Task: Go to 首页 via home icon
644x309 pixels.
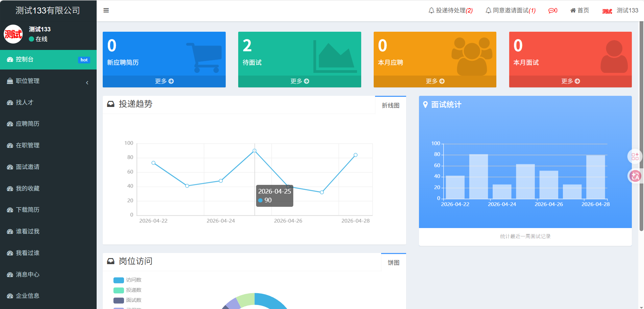Action: click(x=579, y=10)
